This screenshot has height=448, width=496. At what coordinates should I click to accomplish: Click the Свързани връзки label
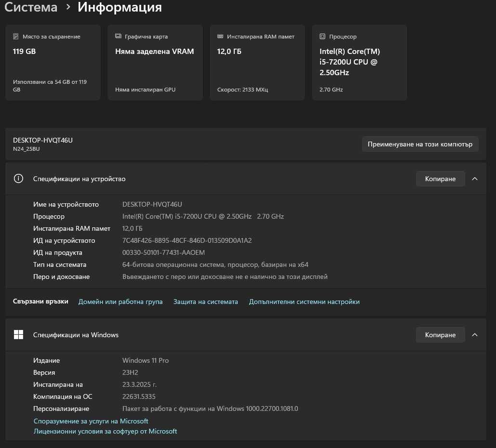(x=40, y=301)
